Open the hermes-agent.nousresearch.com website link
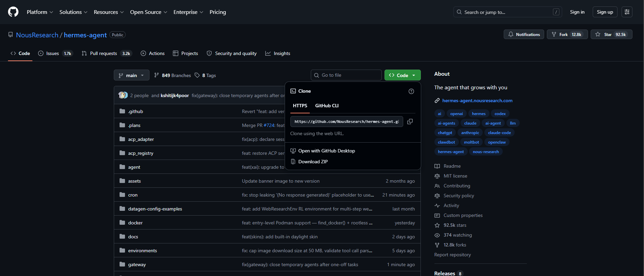This screenshot has height=276, width=644. pos(477,100)
